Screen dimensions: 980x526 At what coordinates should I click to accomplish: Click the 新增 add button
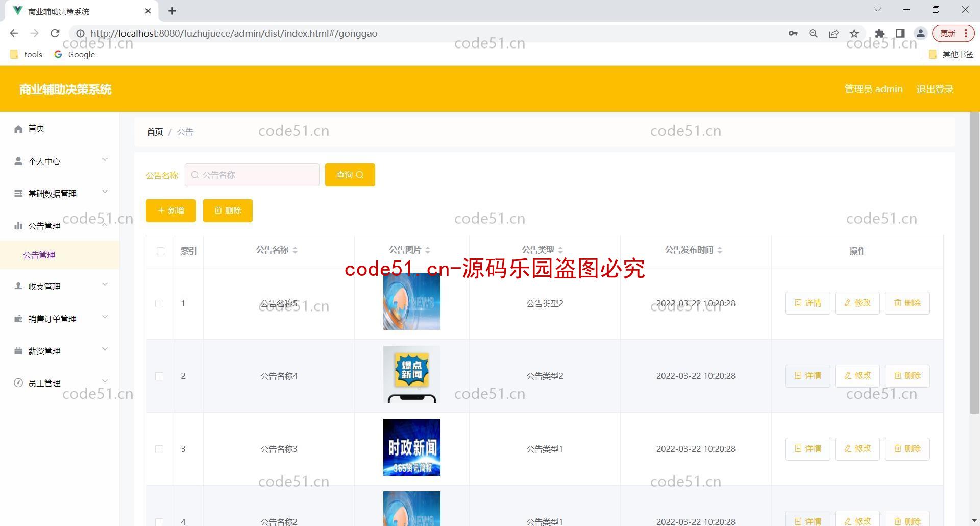[x=171, y=210]
